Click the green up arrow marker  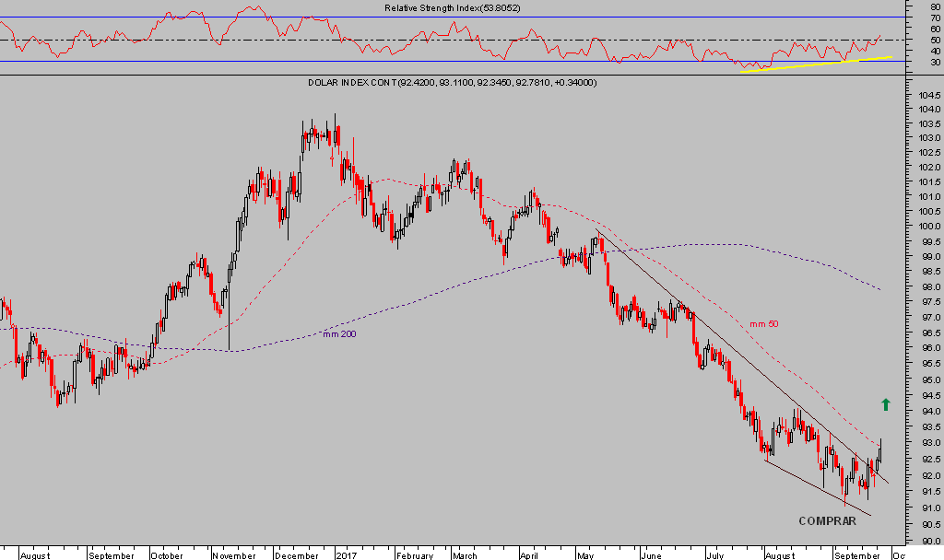(x=886, y=403)
